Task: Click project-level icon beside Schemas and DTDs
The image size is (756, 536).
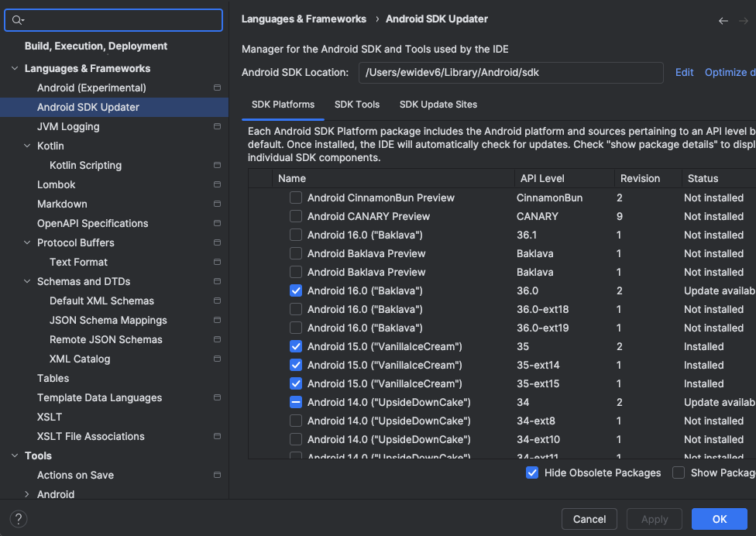Action: coord(217,281)
